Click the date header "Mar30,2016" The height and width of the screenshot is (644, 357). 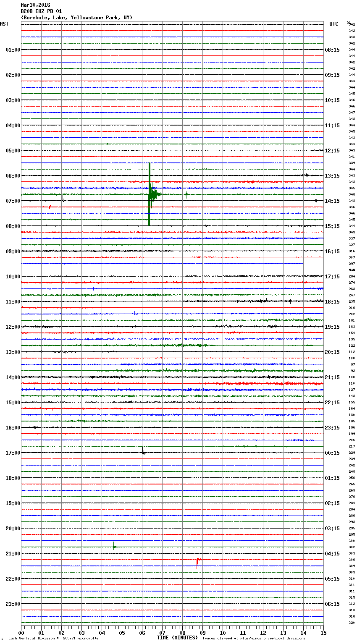(x=35, y=5)
